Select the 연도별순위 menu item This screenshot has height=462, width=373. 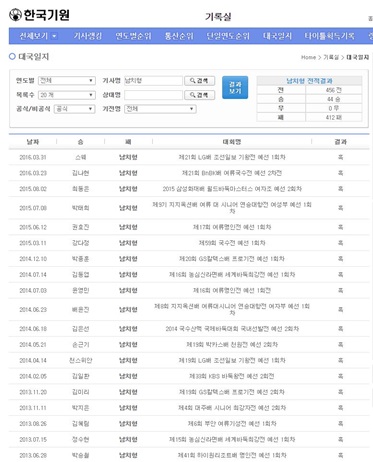[x=133, y=36]
